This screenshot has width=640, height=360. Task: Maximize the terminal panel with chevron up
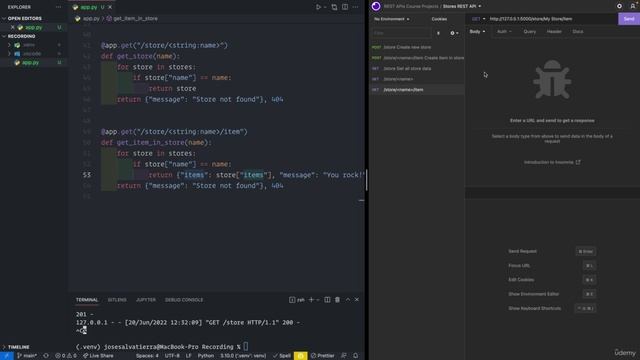click(348, 300)
